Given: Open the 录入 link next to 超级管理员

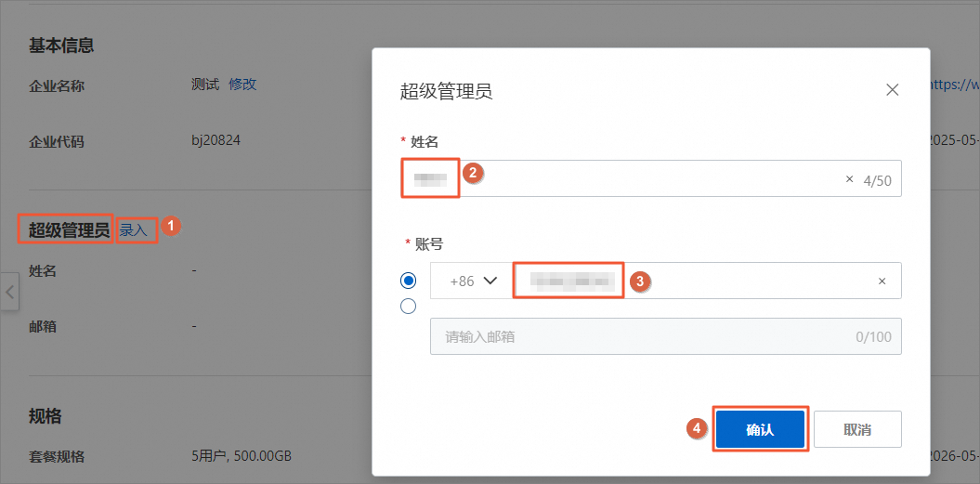Looking at the screenshot, I should coord(133,230).
